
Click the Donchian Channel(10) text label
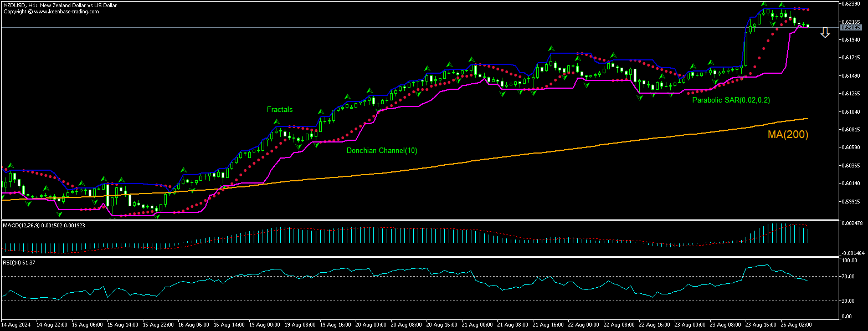pos(381,150)
